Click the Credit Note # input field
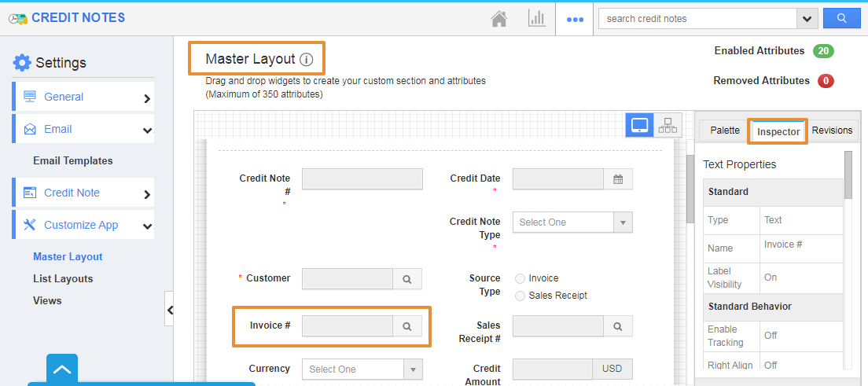The height and width of the screenshot is (386, 868). point(362,179)
